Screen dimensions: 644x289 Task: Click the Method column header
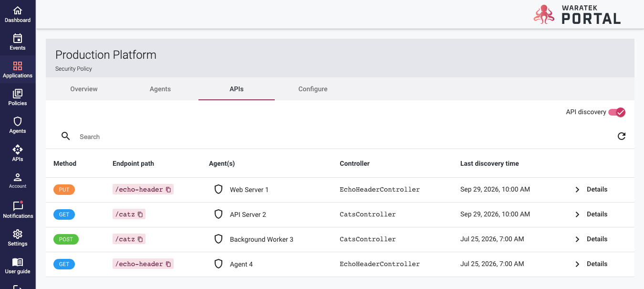pos(65,163)
